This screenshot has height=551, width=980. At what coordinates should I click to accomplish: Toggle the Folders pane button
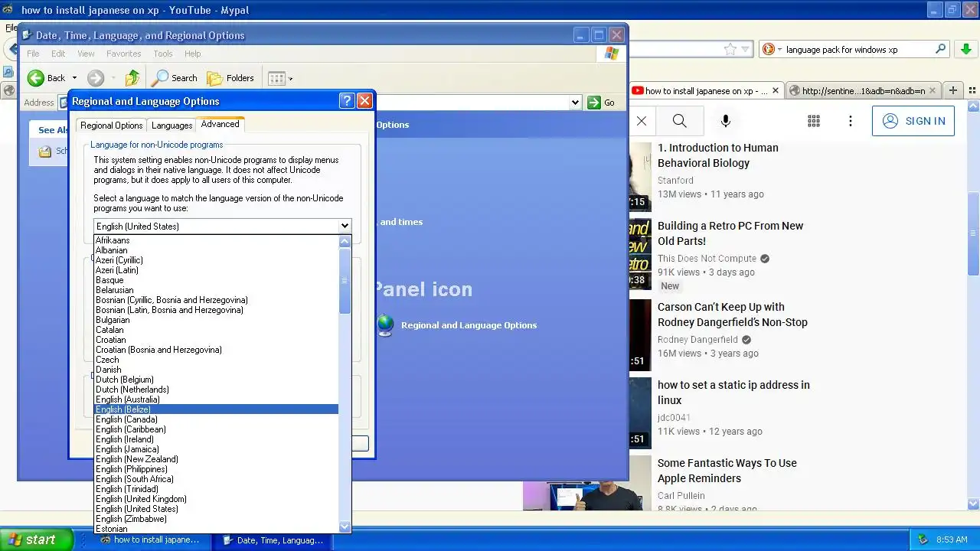(x=230, y=78)
